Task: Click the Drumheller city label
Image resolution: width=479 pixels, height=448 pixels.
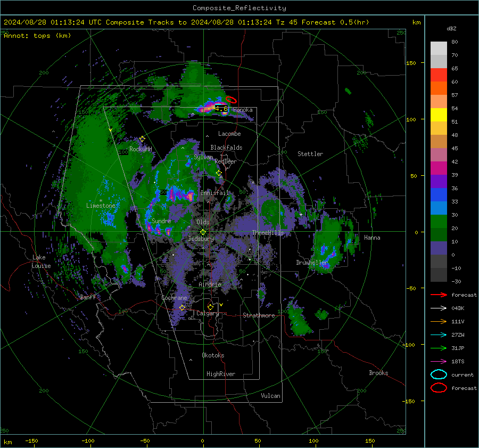Action: pyautogui.click(x=311, y=263)
